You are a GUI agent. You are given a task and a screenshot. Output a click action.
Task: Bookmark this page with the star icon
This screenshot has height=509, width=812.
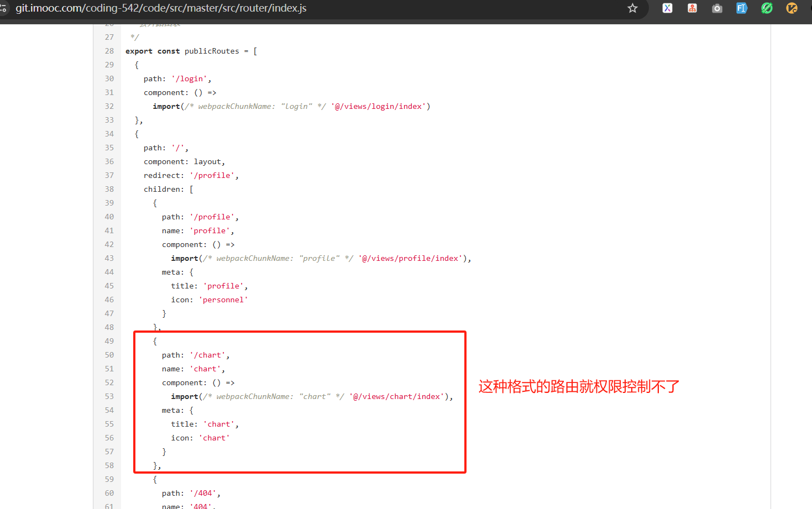(632, 8)
